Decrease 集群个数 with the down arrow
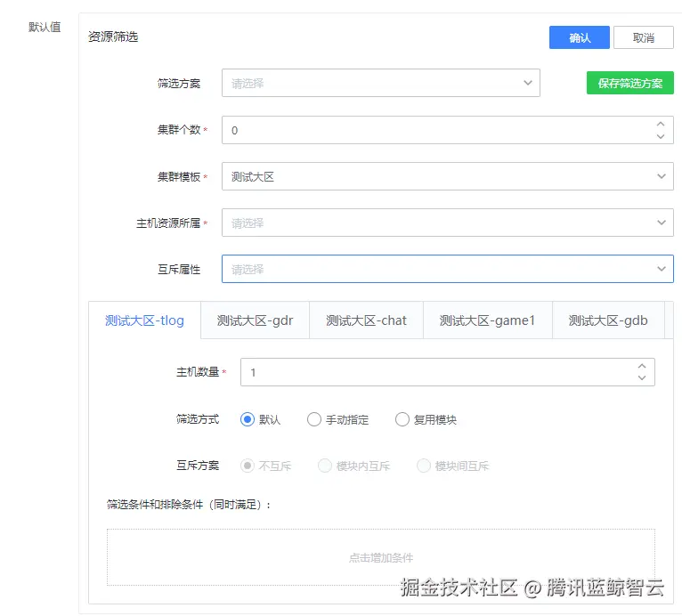682x616 pixels. (x=661, y=136)
